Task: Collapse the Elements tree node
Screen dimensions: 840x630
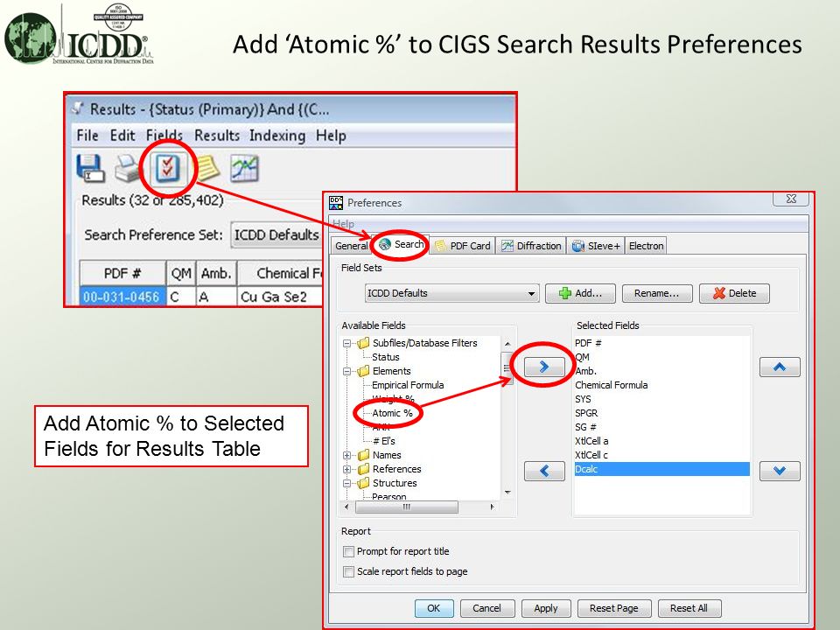Action: pyautogui.click(x=346, y=371)
